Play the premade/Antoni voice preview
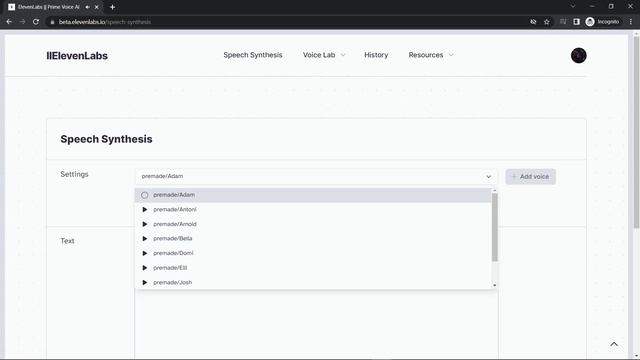The height and width of the screenshot is (360, 640). click(x=144, y=209)
